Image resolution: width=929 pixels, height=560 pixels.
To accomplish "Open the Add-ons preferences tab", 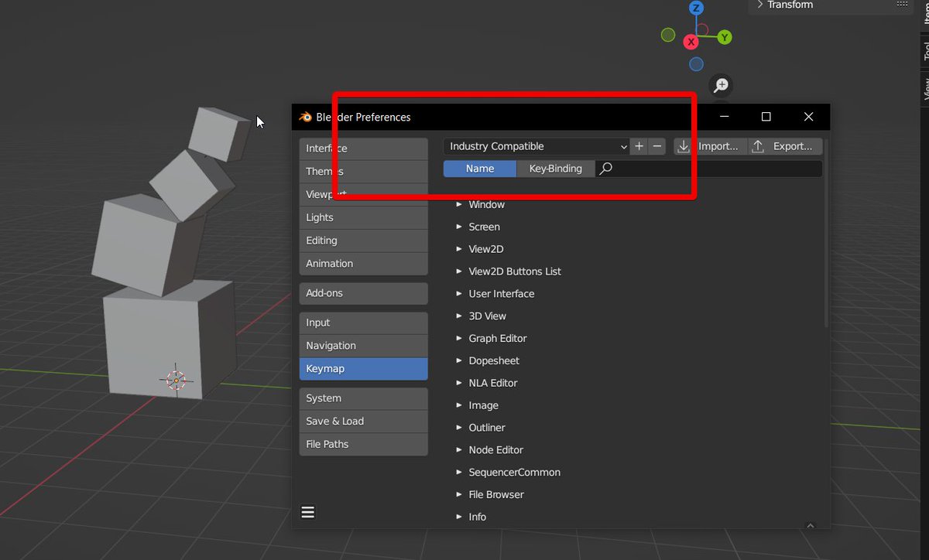I will [x=363, y=293].
